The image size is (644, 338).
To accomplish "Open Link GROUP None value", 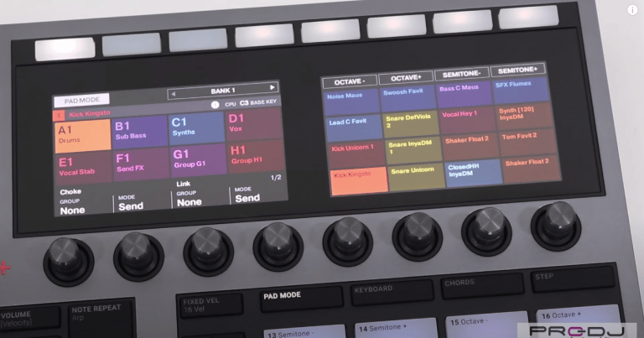I will tap(190, 202).
